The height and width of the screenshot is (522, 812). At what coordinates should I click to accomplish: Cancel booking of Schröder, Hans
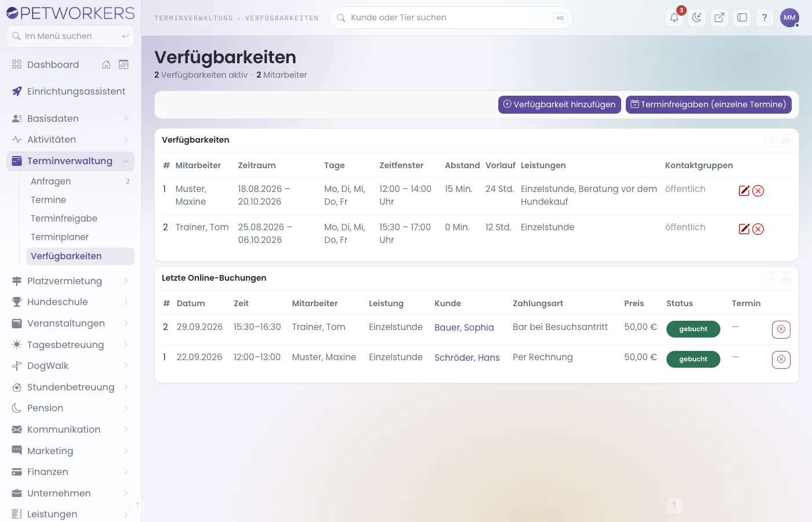(x=781, y=360)
